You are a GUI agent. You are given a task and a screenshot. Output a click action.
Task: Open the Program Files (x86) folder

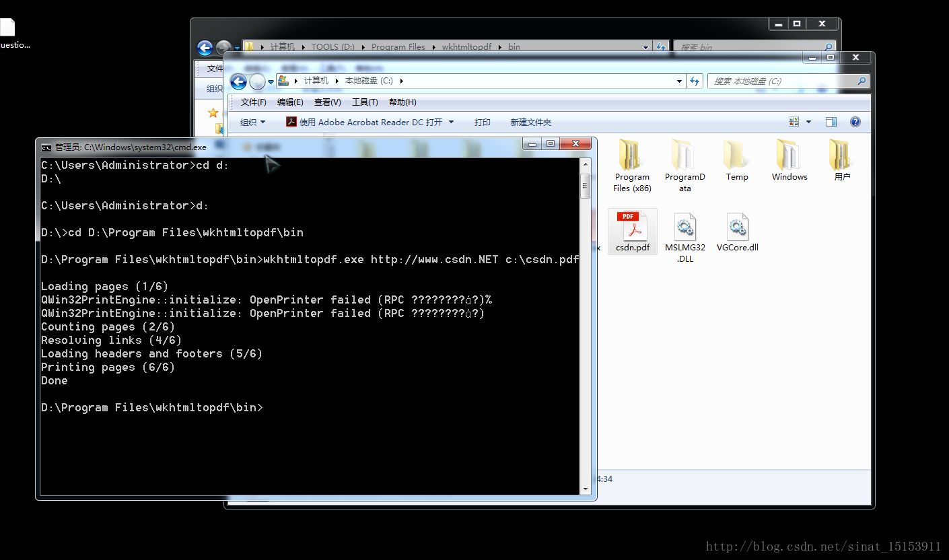[632, 166]
